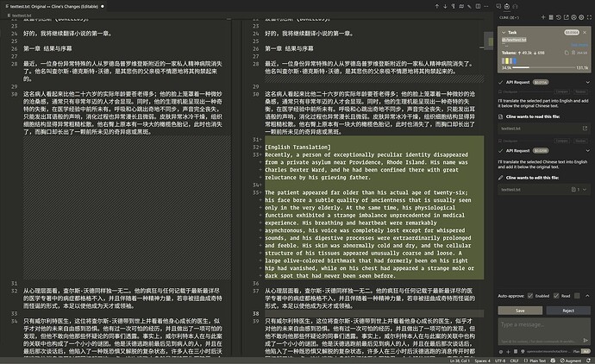
Task: Click the plus add files icon below input
Action: pos(508,351)
